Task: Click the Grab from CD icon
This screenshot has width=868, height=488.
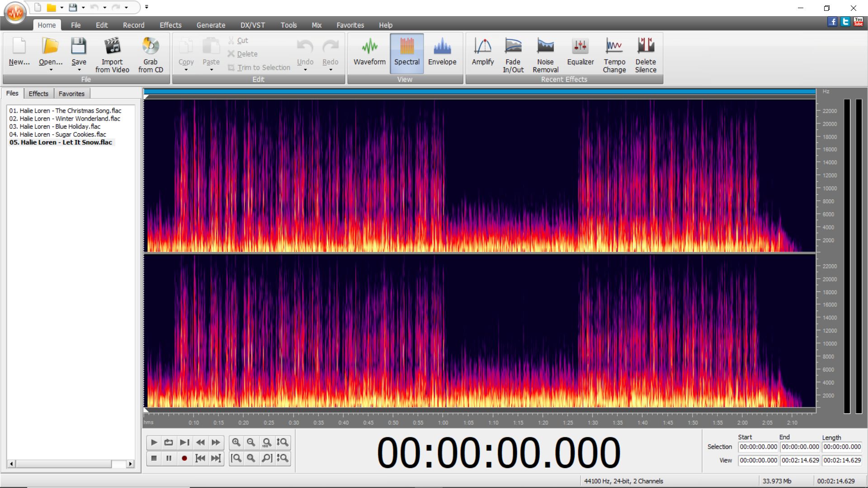Action: tap(151, 46)
